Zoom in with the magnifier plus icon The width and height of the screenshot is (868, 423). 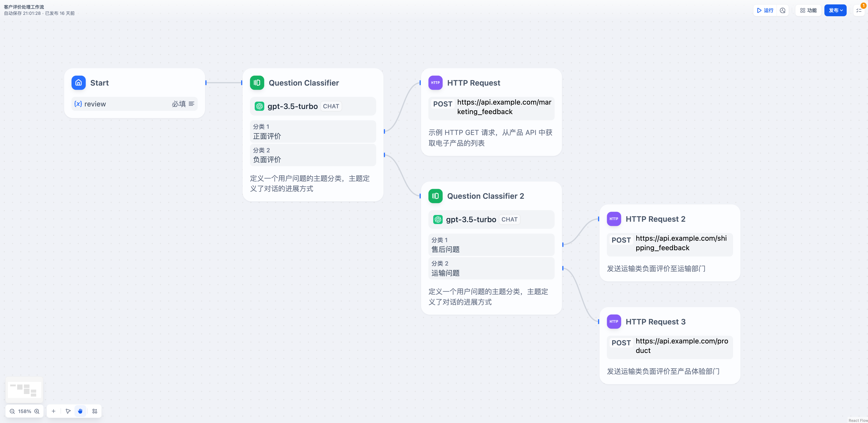[37, 411]
